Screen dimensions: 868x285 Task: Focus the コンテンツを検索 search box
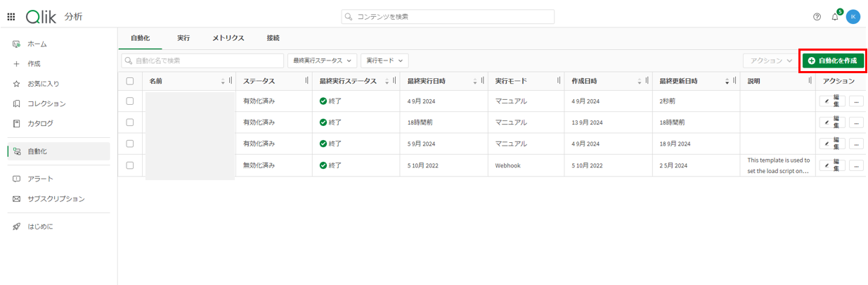coord(448,16)
